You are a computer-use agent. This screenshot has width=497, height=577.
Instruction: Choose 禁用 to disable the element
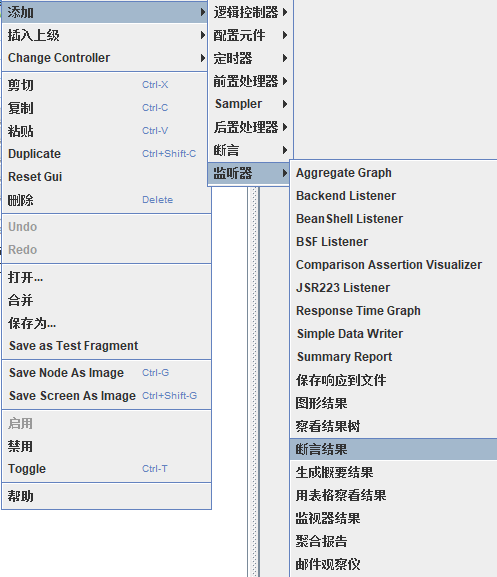click(106, 446)
